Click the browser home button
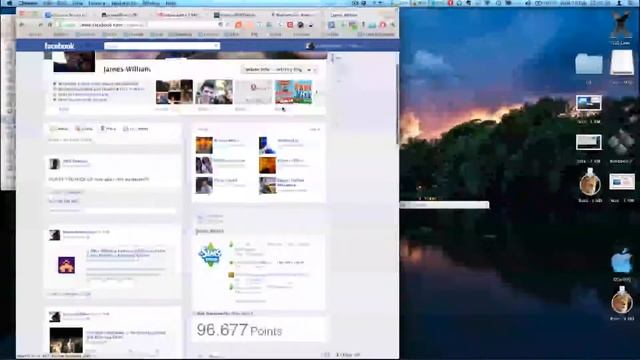The width and height of the screenshot is (640, 360). point(50,25)
